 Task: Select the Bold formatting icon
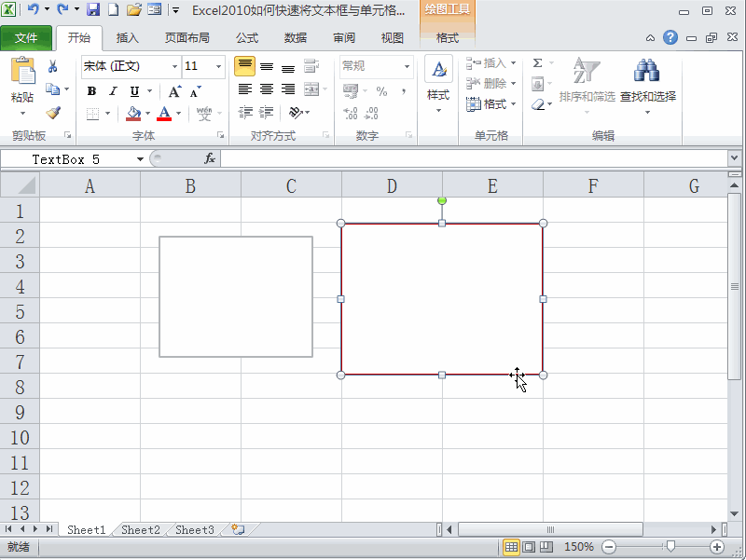click(x=90, y=92)
